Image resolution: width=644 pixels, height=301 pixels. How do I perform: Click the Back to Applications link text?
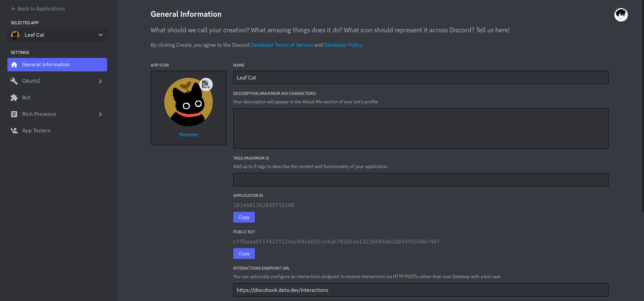click(x=41, y=9)
